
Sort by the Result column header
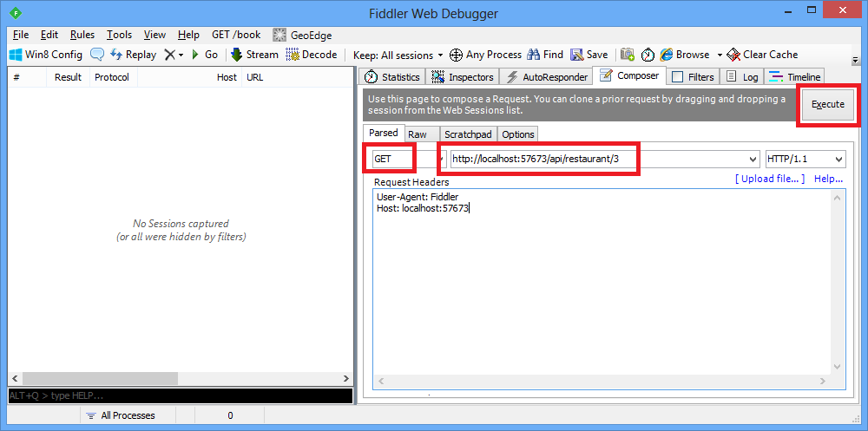(68, 77)
